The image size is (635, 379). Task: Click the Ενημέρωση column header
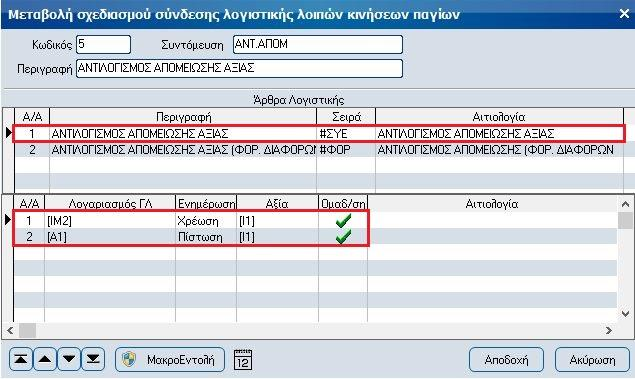pyautogui.click(x=206, y=203)
